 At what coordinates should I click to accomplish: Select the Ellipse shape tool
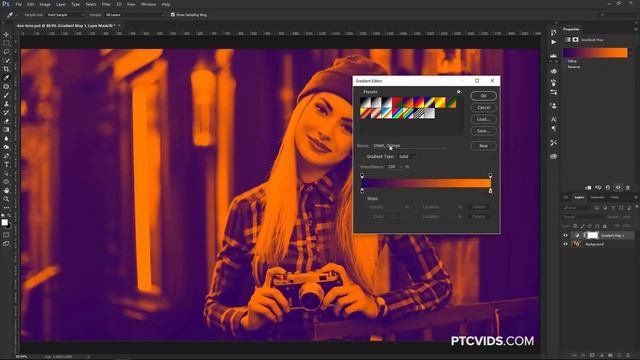click(x=6, y=182)
